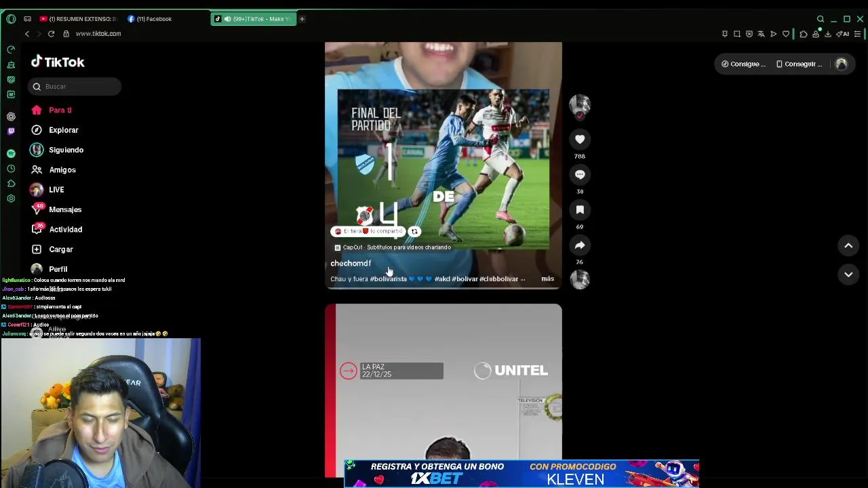
Task: Bookmark the chechomdf video
Action: click(x=580, y=209)
